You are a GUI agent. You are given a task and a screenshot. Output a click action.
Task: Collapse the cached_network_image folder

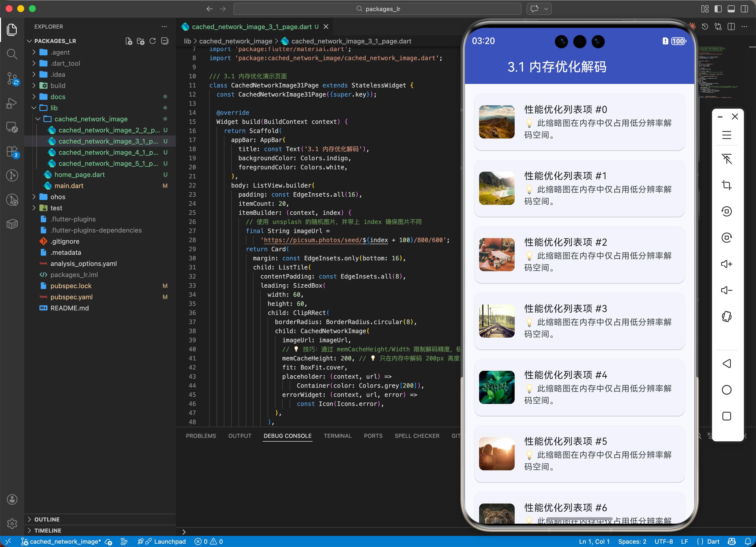(91, 119)
